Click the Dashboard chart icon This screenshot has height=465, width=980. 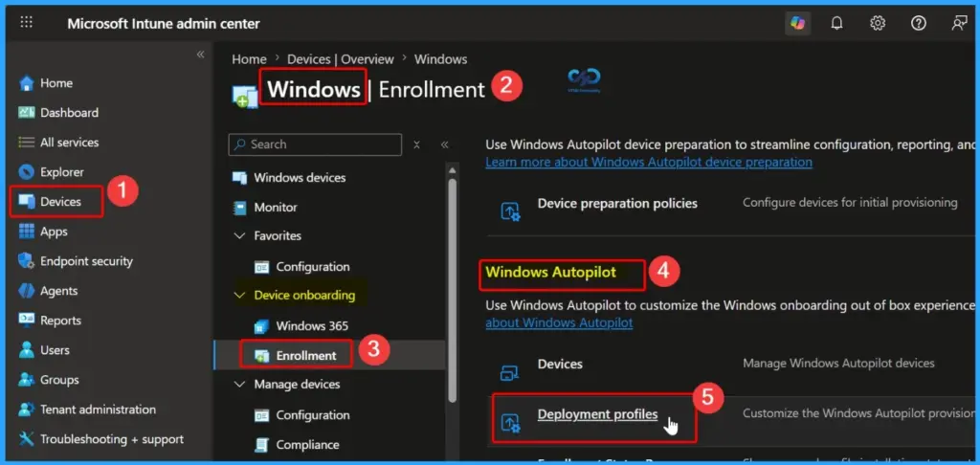click(26, 113)
